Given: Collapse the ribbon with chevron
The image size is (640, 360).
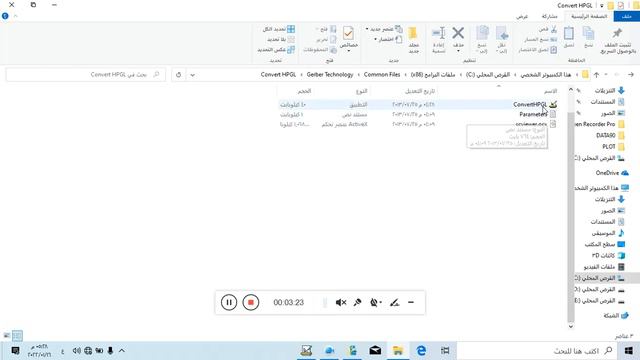Looking at the screenshot, I should [16, 16].
